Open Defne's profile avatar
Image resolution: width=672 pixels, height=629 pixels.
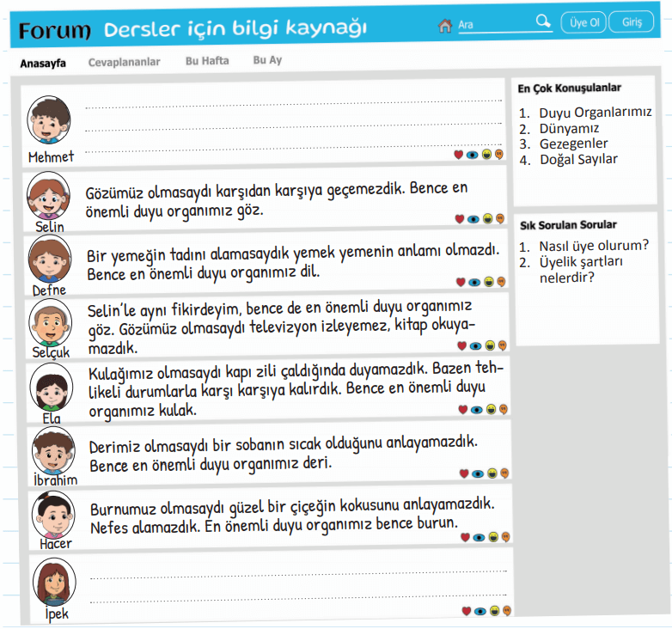tap(50, 259)
